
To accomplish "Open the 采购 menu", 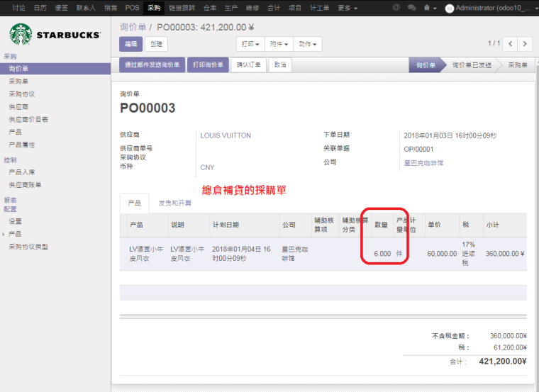I will tap(154, 8).
